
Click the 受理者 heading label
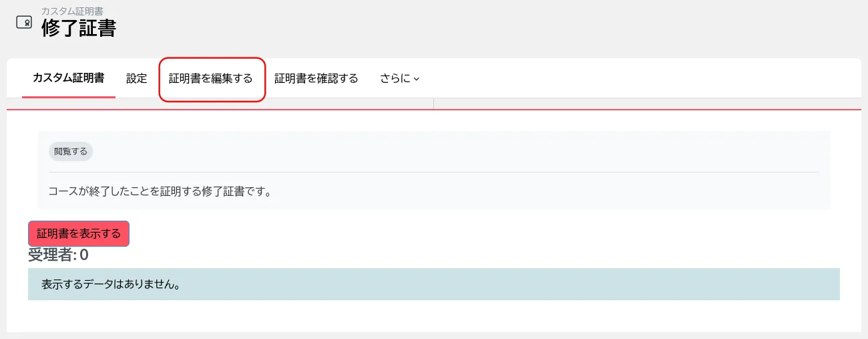(x=51, y=255)
